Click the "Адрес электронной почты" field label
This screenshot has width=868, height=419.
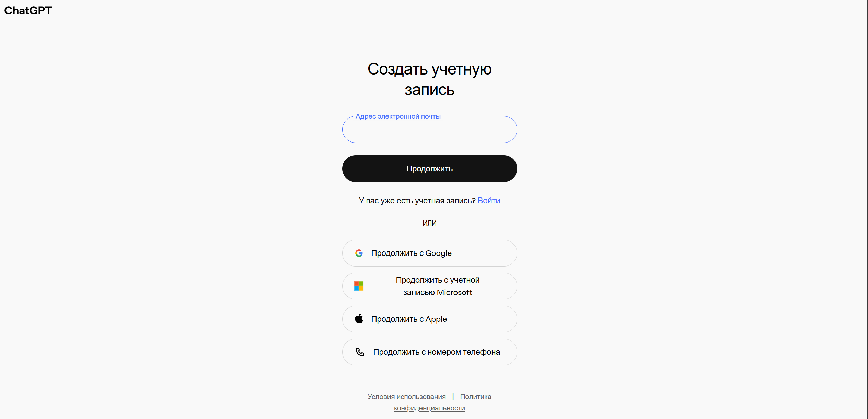tap(398, 116)
